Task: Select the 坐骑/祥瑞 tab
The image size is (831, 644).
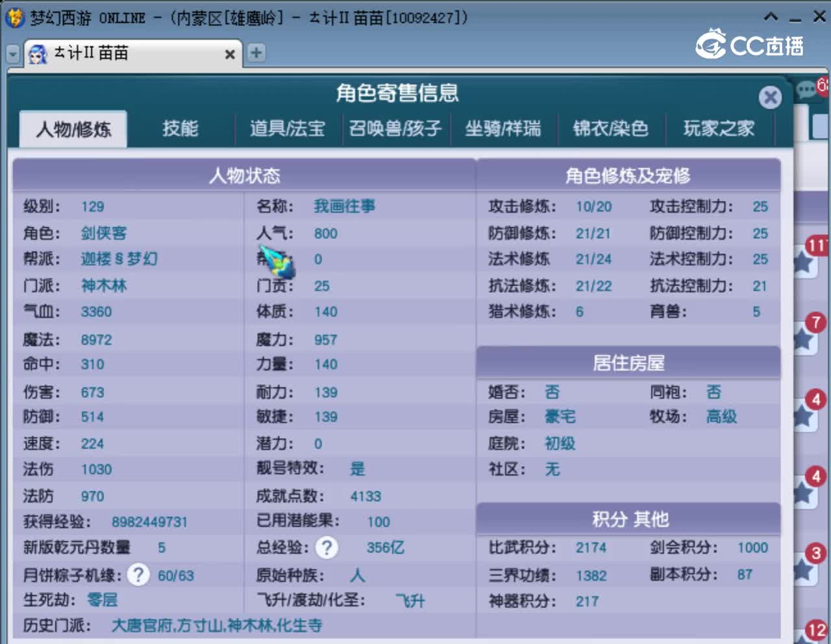Action: [x=503, y=129]
